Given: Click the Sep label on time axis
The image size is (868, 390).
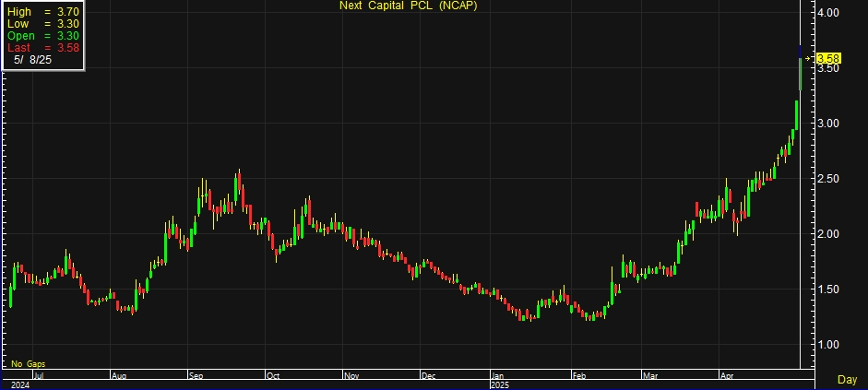Looking at the screenshot, I should click(196, 376).
